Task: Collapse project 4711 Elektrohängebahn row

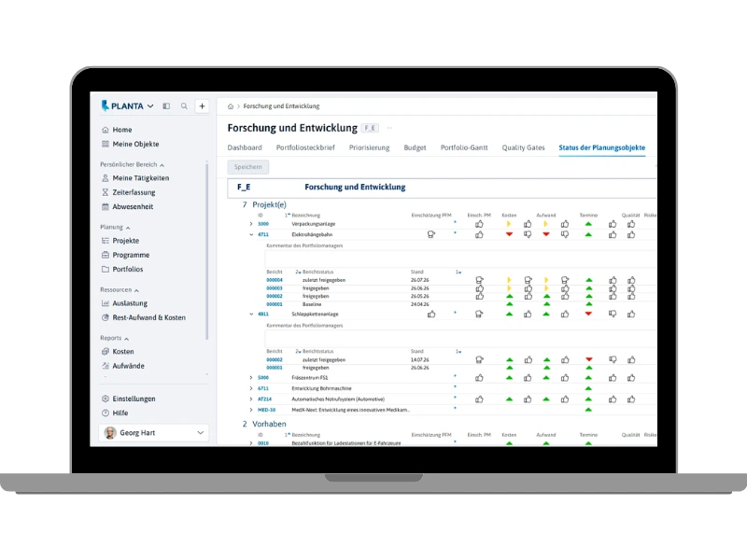Action: [251, 235]
